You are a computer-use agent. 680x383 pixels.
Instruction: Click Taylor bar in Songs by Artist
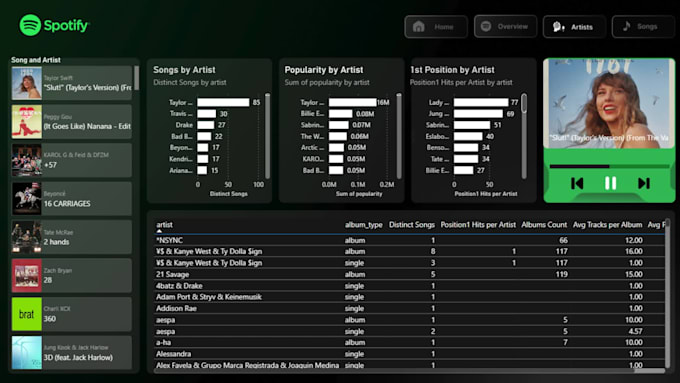(x=223, y=102)
